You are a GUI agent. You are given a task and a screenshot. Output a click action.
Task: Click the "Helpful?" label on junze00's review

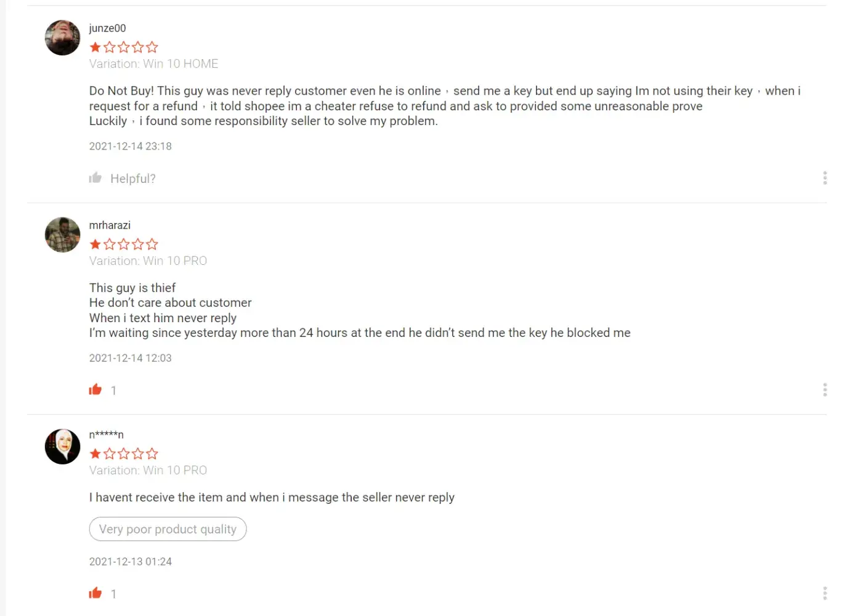tap(133, 179)
